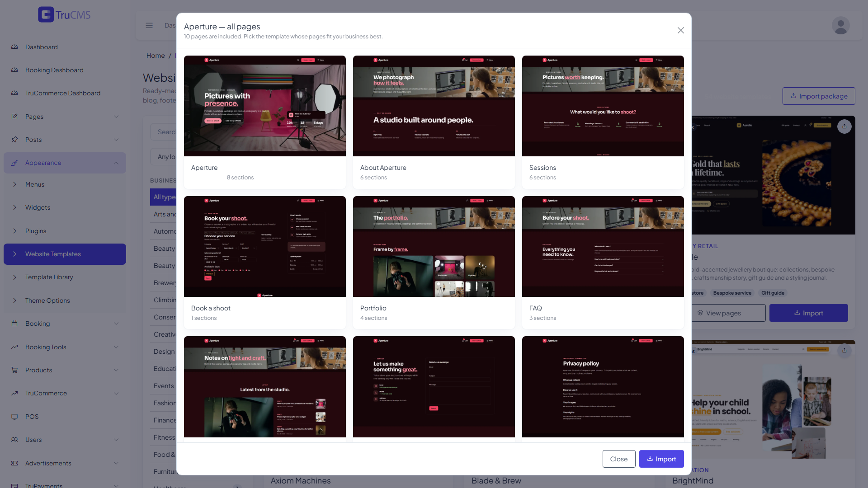
Task: Click the TruCMS logo icon
Action: (x=46, y=14)
